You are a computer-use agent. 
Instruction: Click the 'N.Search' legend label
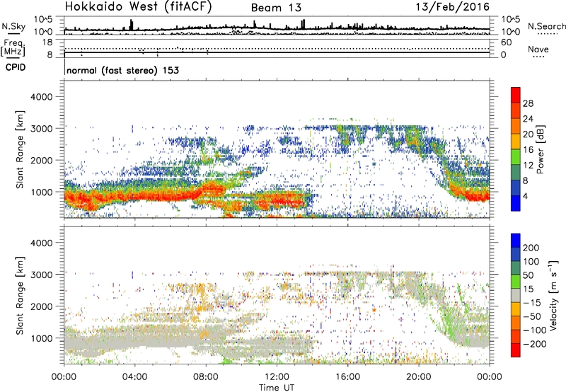pos(546,26)
